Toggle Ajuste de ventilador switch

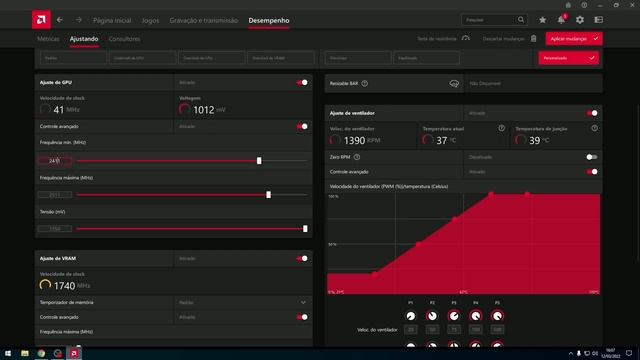point(592,113)
